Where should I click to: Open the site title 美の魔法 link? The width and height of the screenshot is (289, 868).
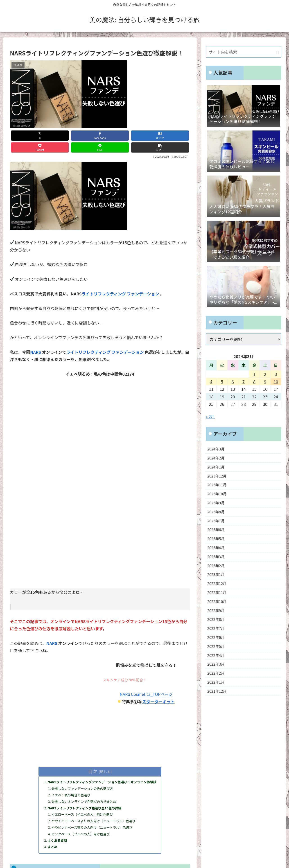[144, 20]
